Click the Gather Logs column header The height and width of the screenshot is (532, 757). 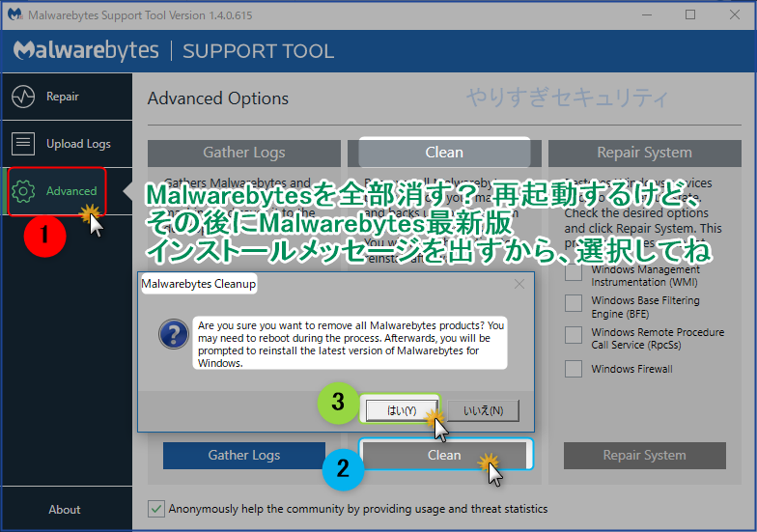(x=243, y=153)
